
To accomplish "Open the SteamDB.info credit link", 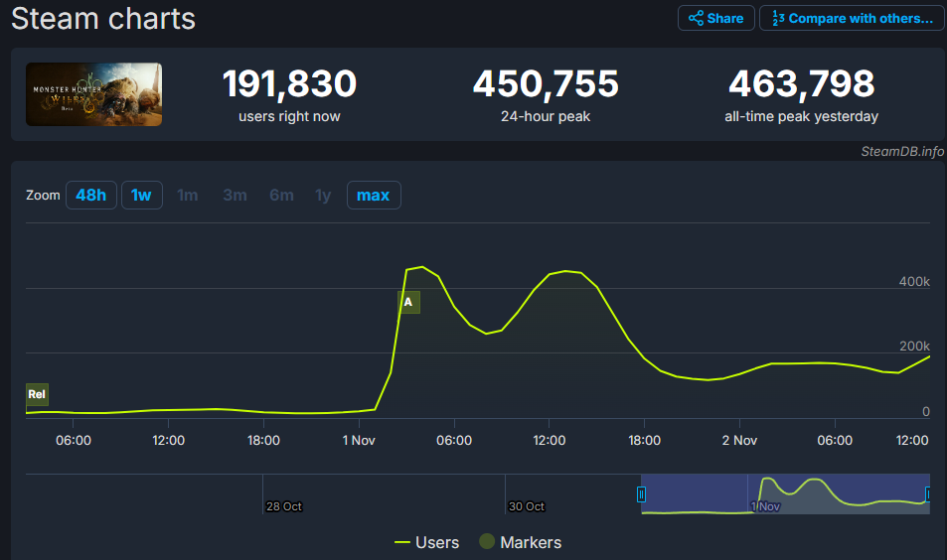I will [x=902, y=151].
